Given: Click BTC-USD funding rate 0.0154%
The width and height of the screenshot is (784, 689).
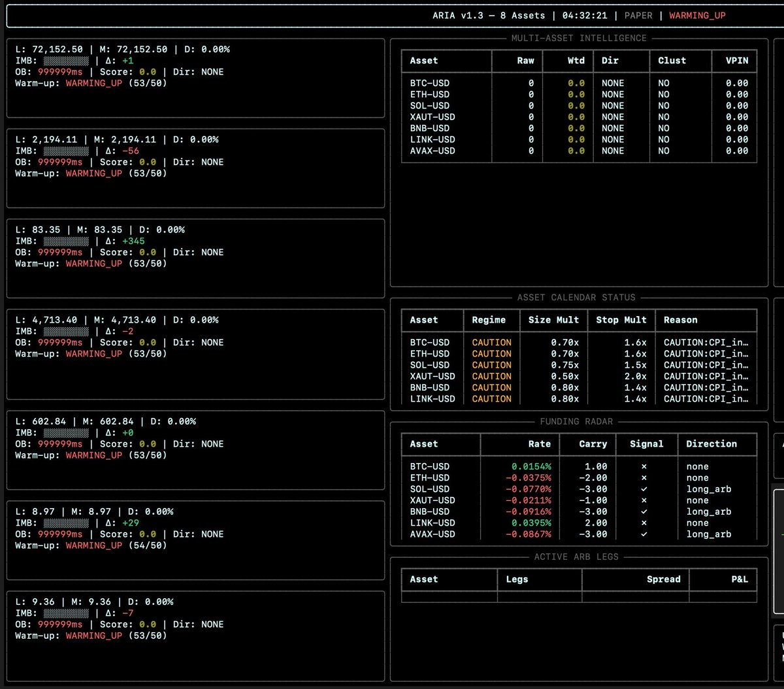Looking at the screenshot, I should point(531,466).
